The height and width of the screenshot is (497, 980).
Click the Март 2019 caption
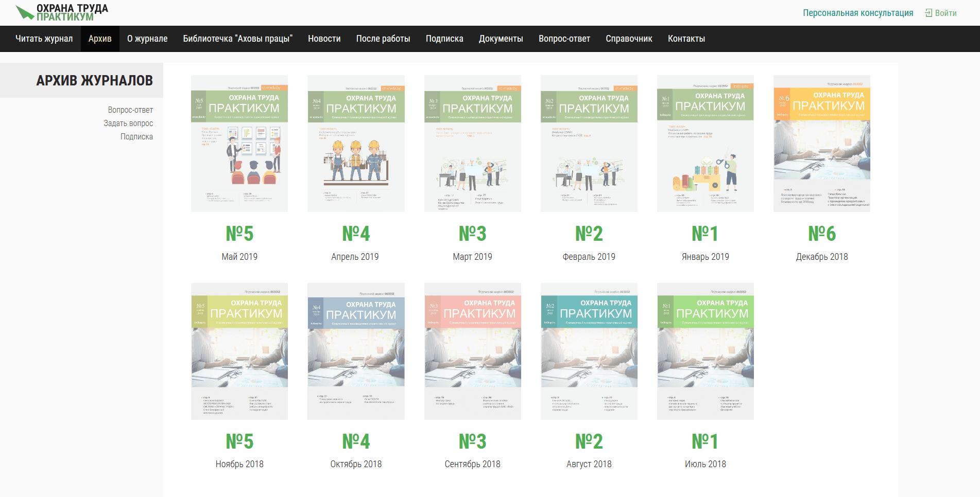tap(472, 257)
